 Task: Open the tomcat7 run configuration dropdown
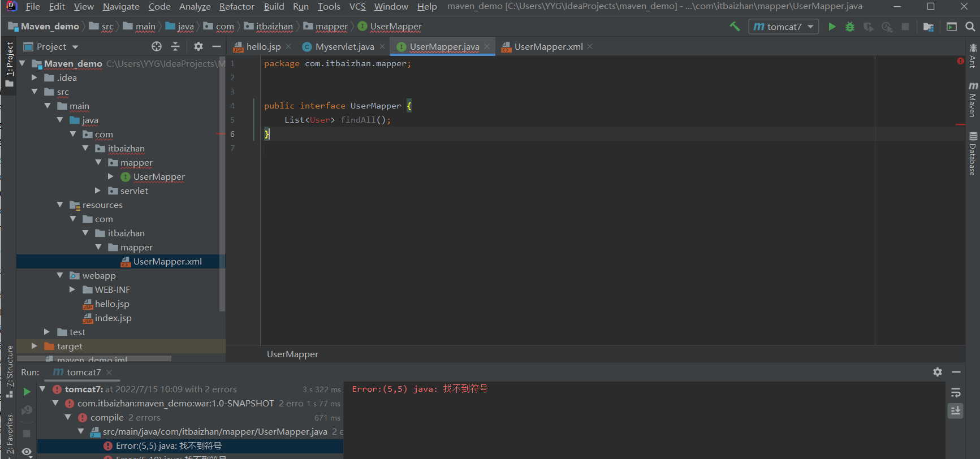(784, 27)
